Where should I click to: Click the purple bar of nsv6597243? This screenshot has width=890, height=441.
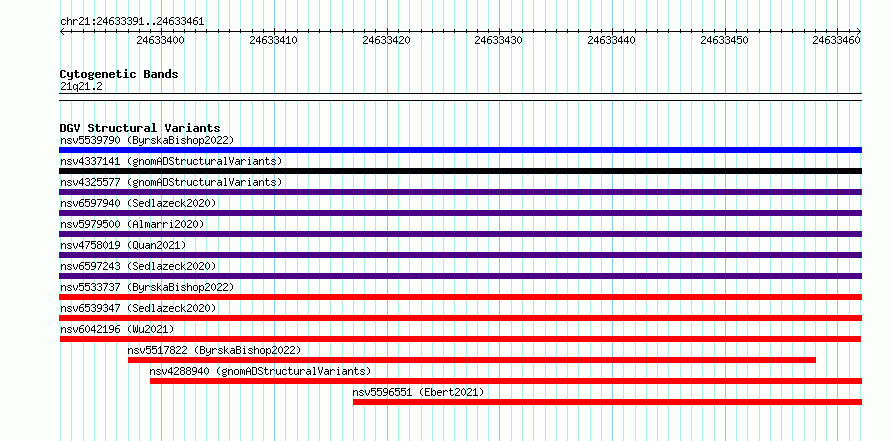pyautogui.click(x=460, y=276)
